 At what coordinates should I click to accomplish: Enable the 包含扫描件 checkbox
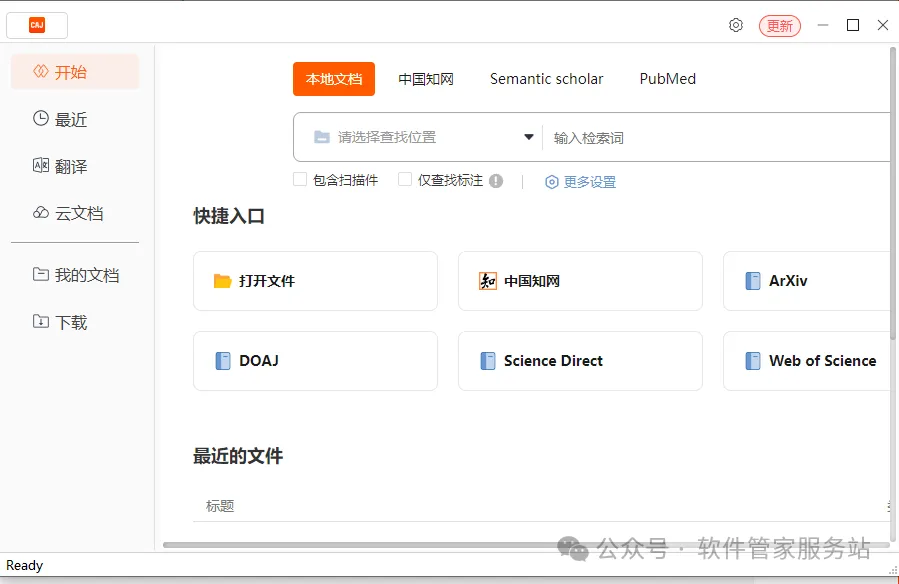click(x=300, y=179)
